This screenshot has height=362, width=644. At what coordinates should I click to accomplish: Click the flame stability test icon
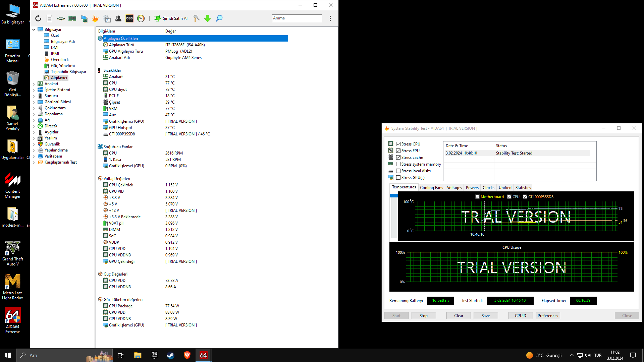click(x=96, y=18)
